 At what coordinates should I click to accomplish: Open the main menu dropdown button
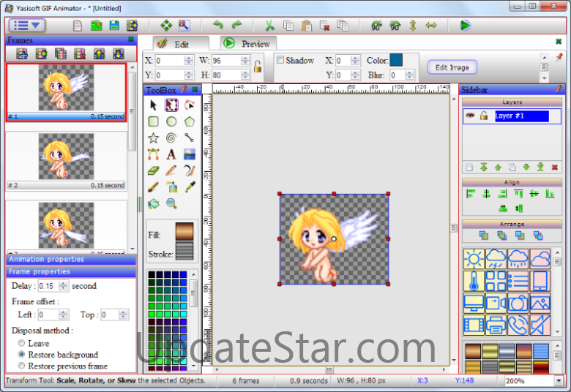27,26
